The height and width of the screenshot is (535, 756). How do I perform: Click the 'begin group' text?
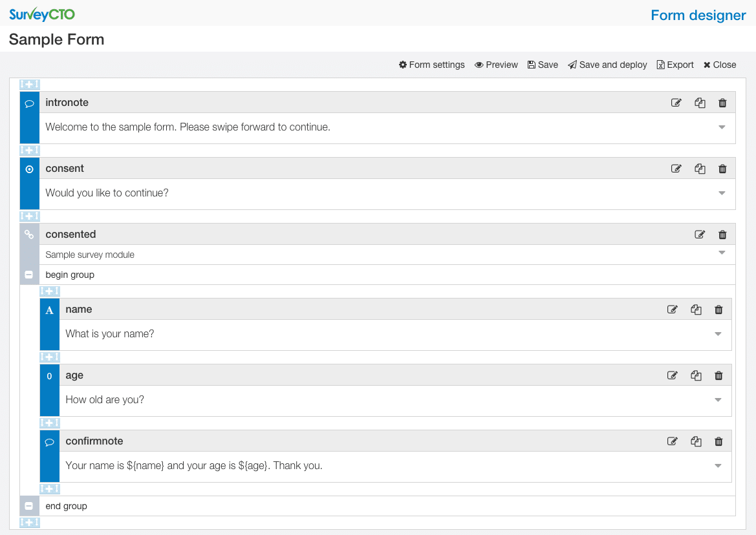coord(70,275)
